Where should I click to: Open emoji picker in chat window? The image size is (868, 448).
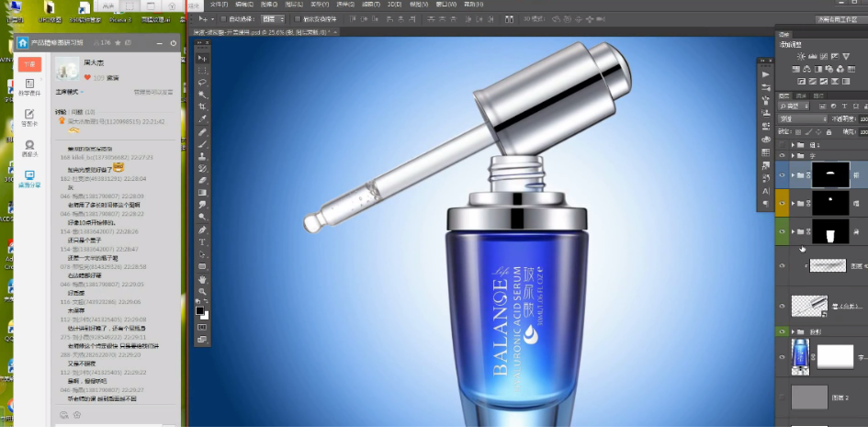click(x=63, y=415)
